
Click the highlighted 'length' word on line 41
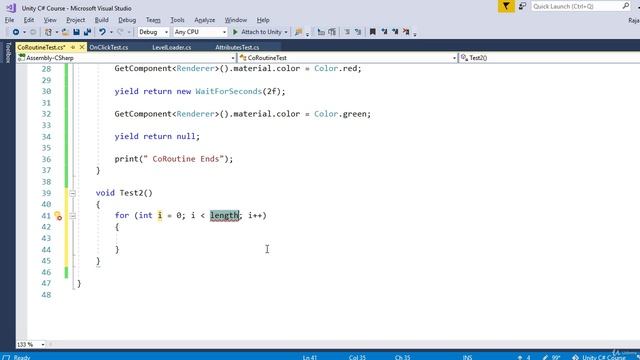click(224, 216)
